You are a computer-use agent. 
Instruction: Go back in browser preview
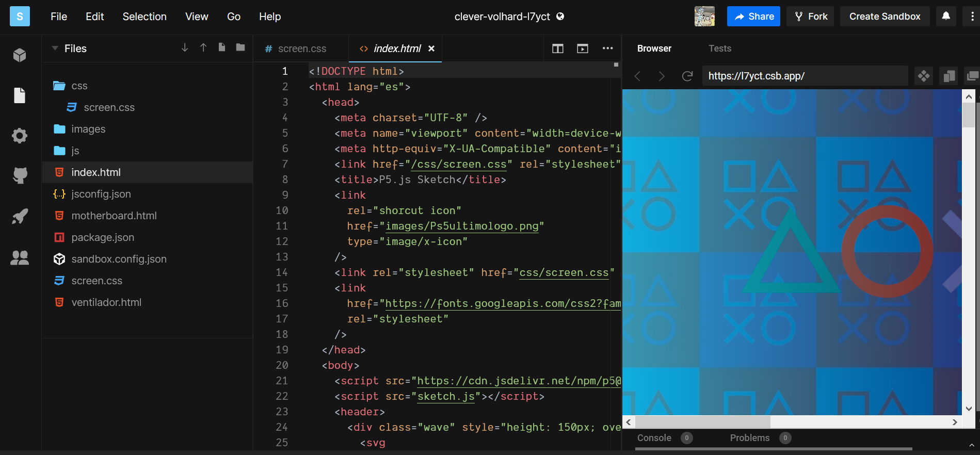point(637,76)
